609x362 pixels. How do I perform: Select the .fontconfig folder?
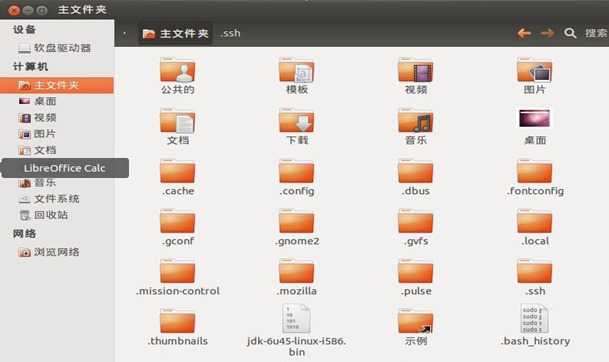point(534,177)
